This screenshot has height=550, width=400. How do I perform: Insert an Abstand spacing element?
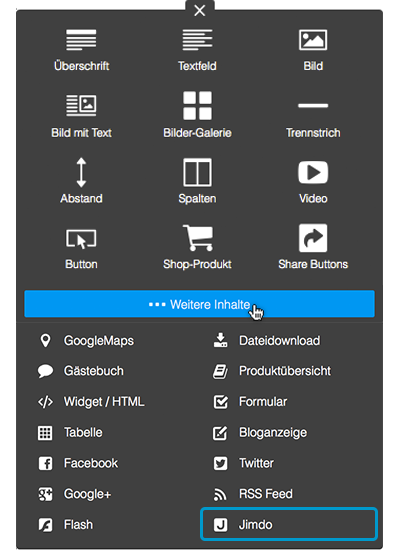tap(81, 180)
